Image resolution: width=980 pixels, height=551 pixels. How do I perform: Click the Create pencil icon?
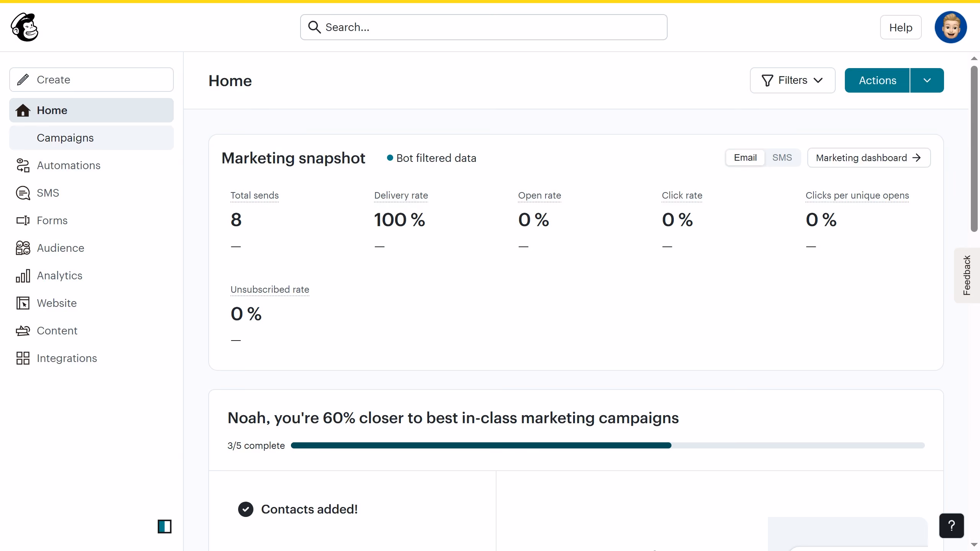pos(23,80)
